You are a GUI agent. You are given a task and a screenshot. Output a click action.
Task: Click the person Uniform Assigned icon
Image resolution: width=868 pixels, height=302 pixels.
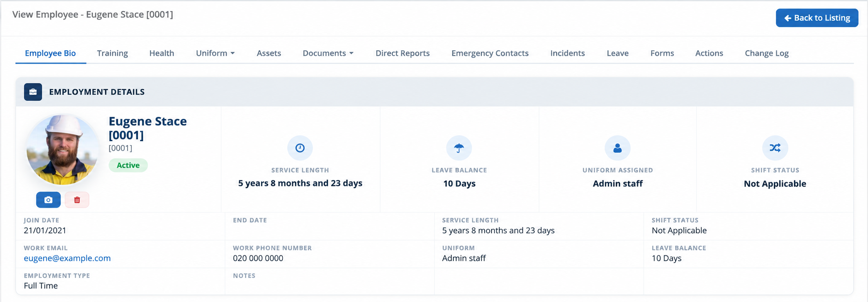[x=618, y=148]
